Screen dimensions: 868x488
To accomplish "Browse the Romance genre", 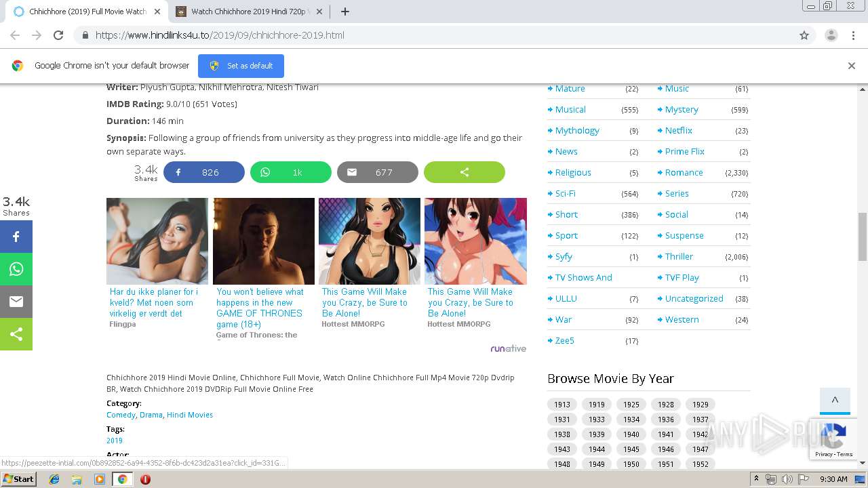I will pyautogui.click(x=684, y=173).
